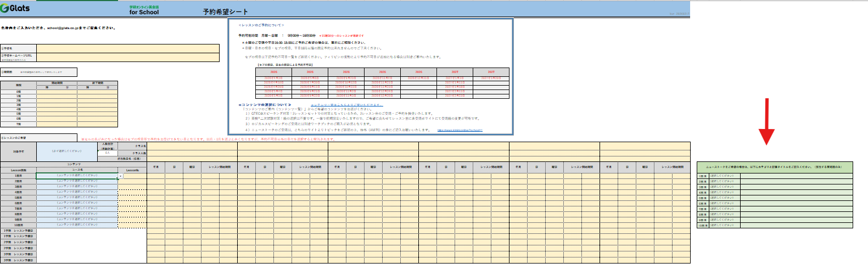The width and height of the screenshot is (868, 269).
Task: Select the course name cell for 3回目
Action: pyautogui.click(x=77, y=186)
